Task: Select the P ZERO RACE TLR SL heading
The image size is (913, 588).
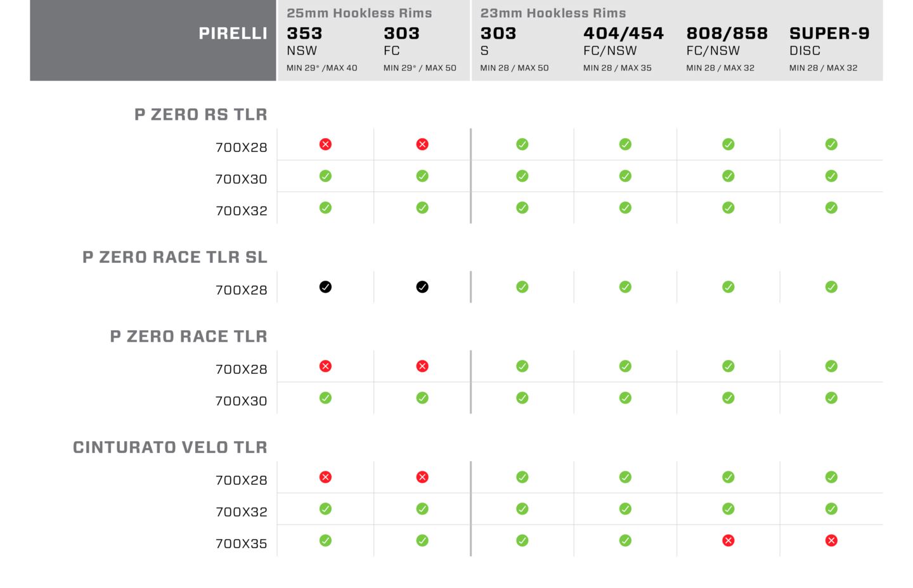Action: 174,257
